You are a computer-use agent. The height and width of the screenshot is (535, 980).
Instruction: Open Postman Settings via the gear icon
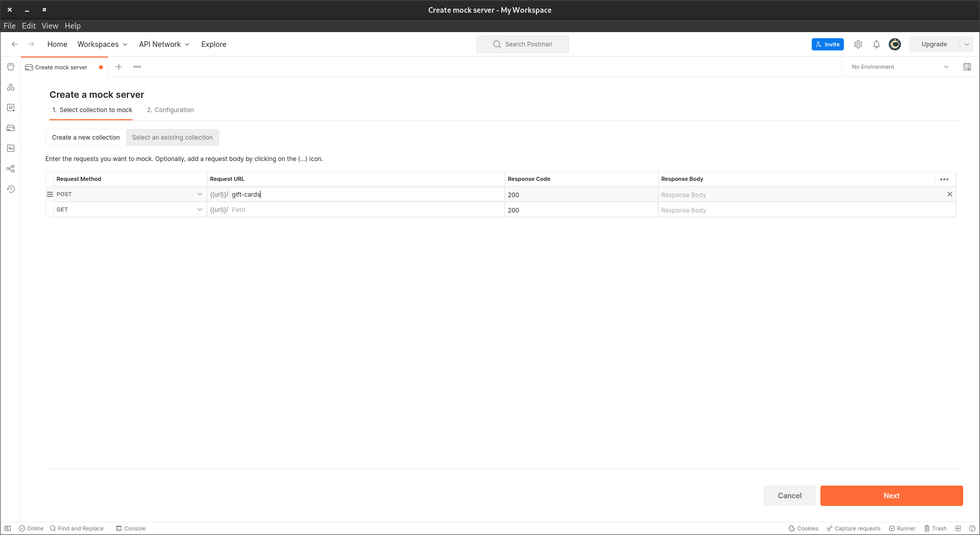pos(858,44)
